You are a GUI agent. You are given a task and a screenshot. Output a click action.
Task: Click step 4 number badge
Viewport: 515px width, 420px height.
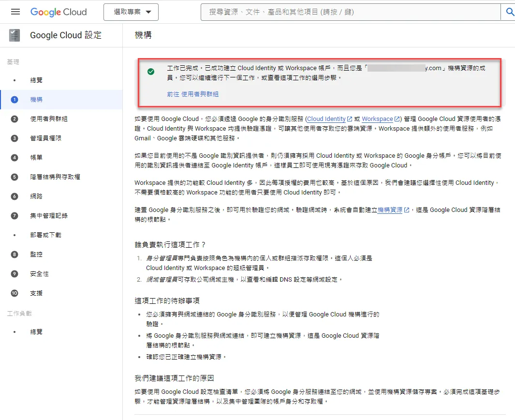pyautogui.click(x=15, y=158)
